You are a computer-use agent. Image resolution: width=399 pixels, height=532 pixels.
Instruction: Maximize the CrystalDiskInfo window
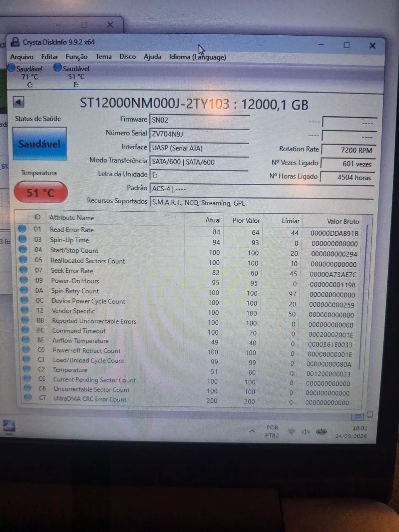[346, 45]
